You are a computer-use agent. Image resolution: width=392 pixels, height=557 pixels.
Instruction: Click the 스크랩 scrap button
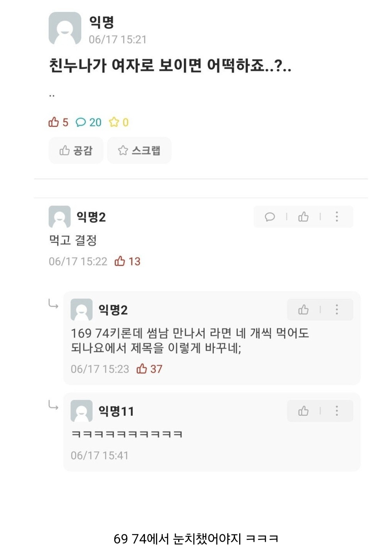139,150
